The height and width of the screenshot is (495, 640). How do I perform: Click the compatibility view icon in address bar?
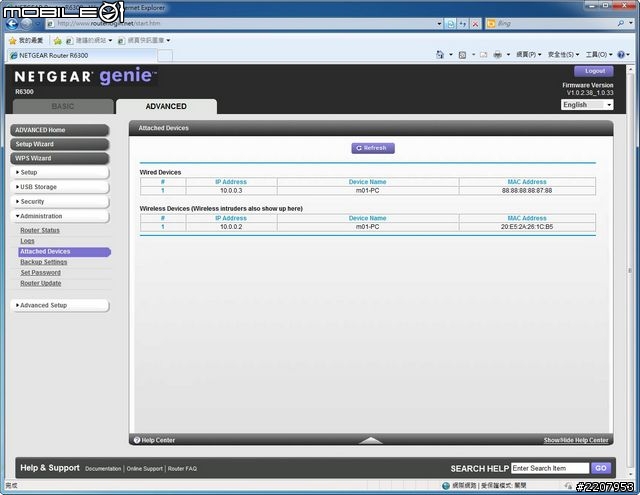coord(451,24)
